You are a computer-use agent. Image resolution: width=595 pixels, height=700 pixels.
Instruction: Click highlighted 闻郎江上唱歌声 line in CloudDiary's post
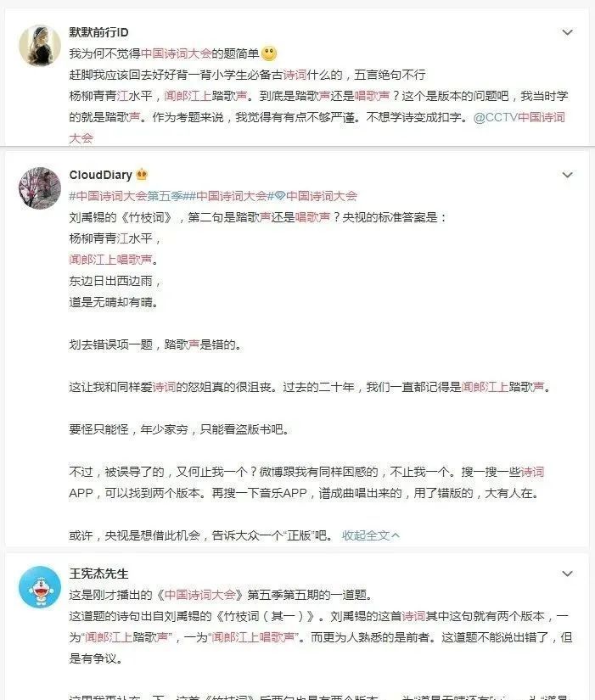coord(111,260)
